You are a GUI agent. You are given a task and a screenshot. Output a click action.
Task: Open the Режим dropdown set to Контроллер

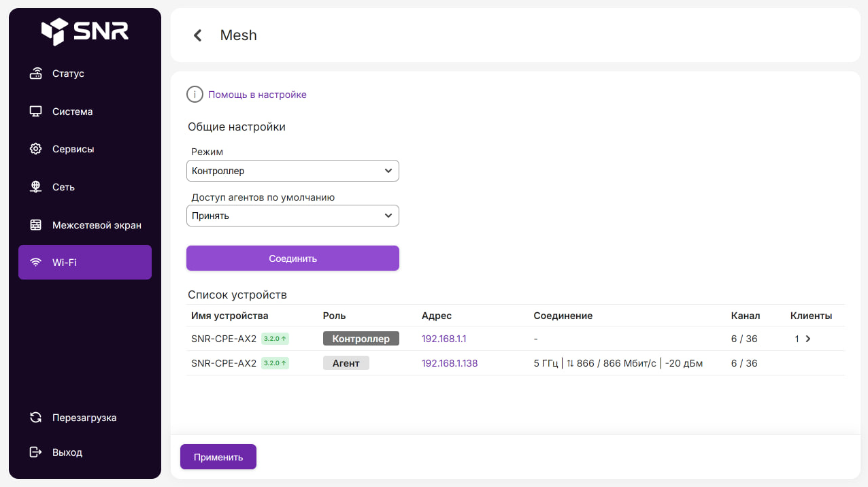293,171
